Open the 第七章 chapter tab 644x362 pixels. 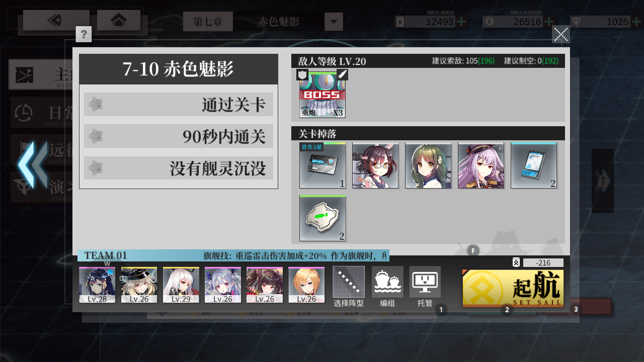click(x=208, y=22)
